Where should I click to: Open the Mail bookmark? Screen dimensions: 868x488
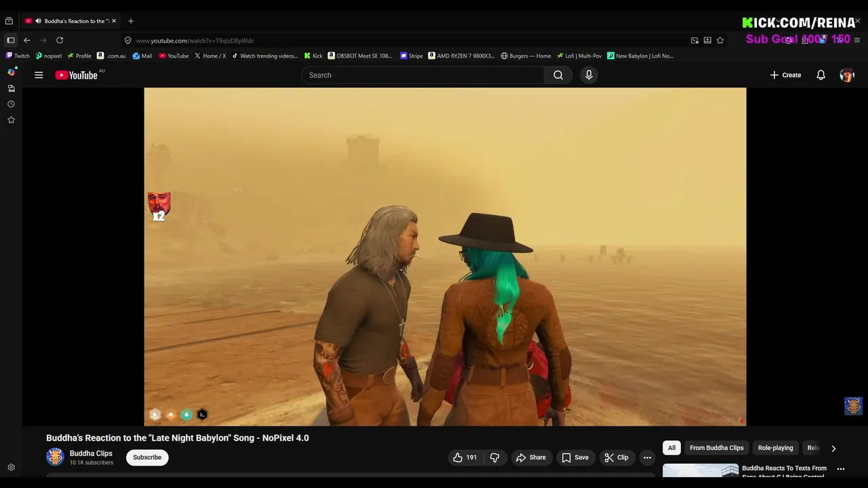pyautogui.click(x=142, y=56)
